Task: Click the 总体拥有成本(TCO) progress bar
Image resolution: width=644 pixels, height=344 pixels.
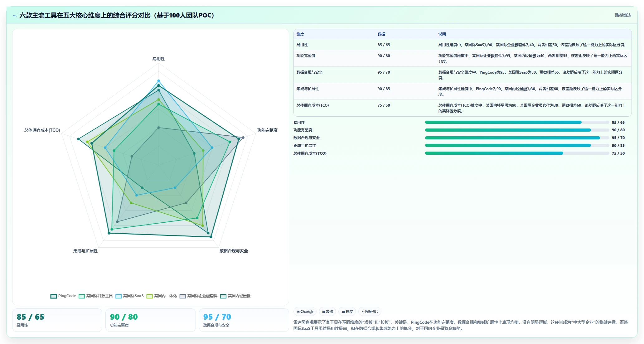Action: click(x=517, y=153)
